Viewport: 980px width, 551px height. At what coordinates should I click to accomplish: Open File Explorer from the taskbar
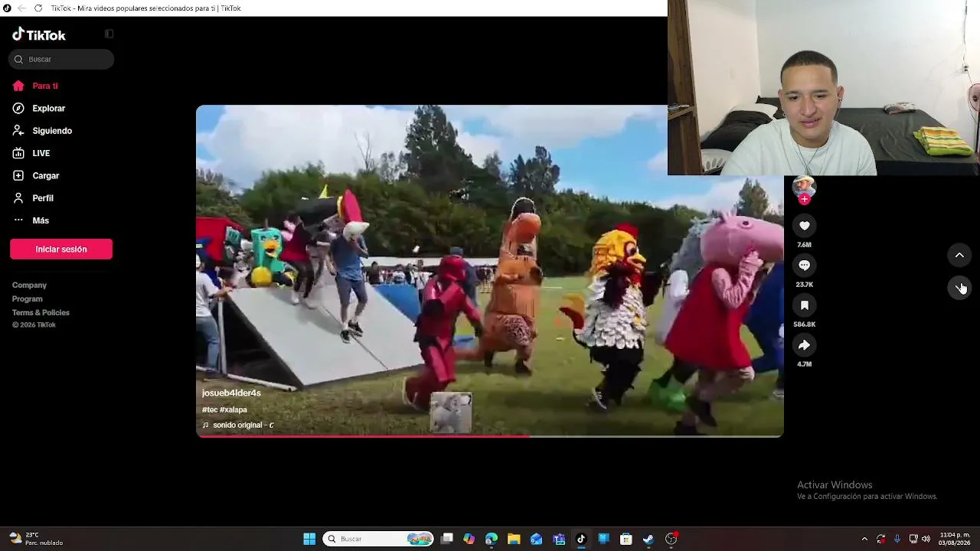[514, 539]
